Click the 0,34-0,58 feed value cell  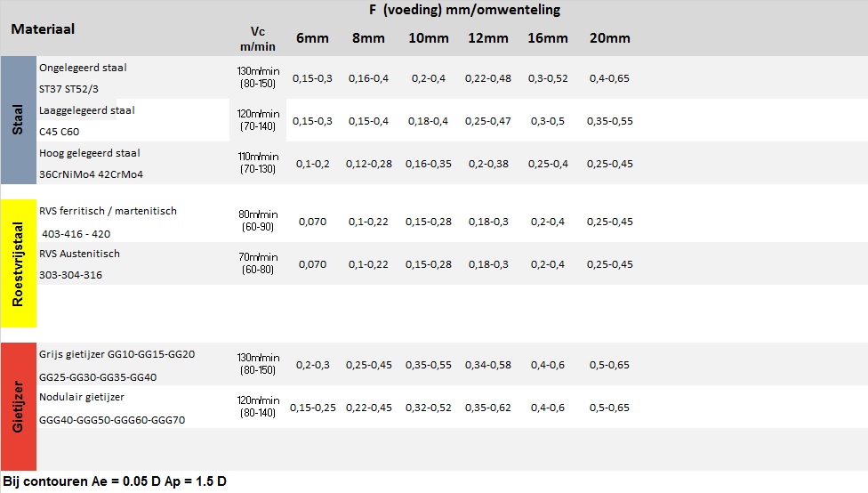click(487, 365)
